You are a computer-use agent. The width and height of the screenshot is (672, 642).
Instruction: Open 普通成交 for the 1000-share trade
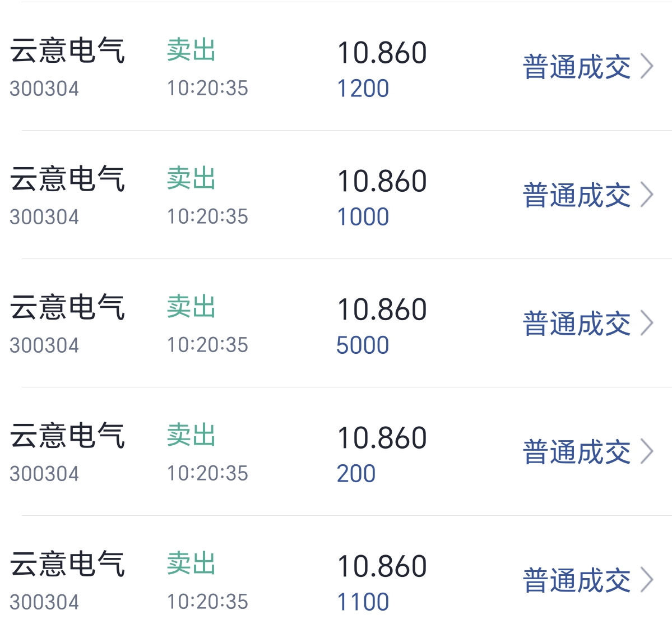(577, 196)
